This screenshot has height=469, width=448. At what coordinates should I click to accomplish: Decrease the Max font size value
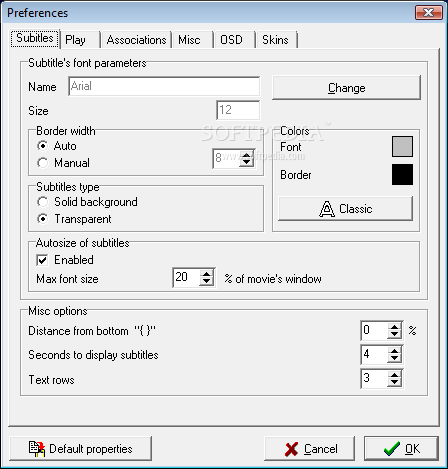pyautogui.click(x=206, y=281)
